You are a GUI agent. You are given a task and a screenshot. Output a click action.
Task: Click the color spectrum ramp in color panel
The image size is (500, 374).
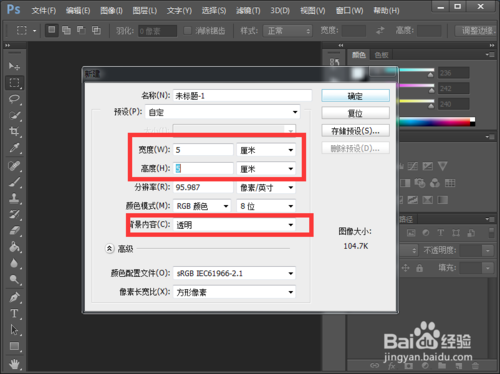[437, 122]
